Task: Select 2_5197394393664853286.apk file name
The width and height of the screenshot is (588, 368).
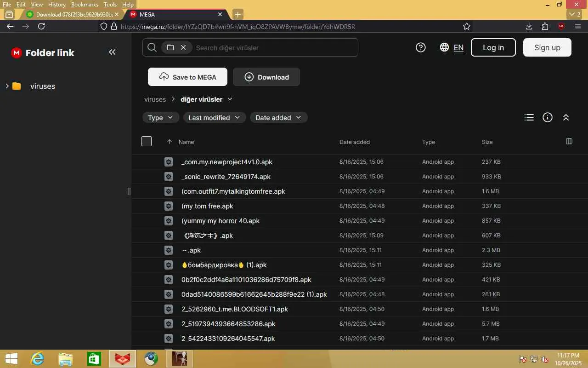Action: [228, 324]
